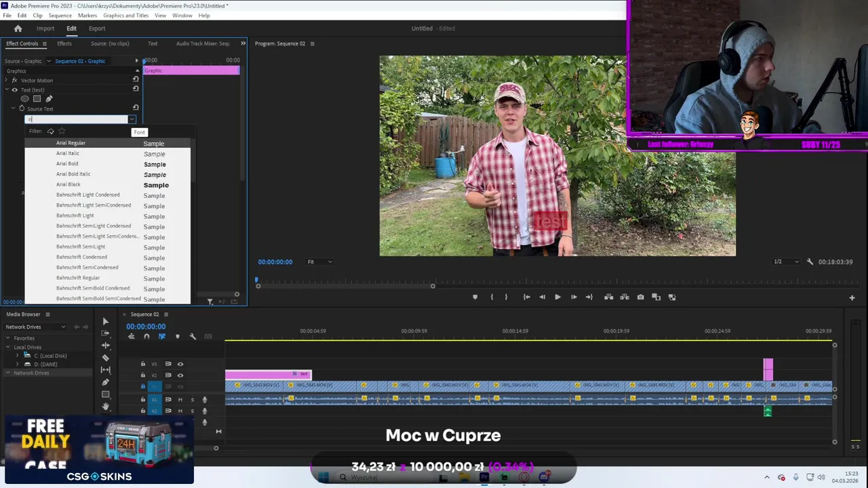
Task: Click Export Frame camera icon
Action: [x=640, y=297]
